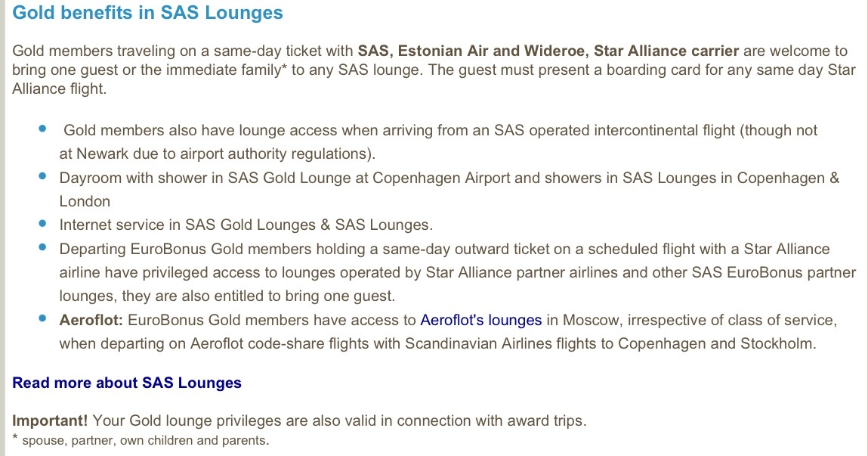Click Read more about SAS Lounges
This screenshot has width=868, height=456.
[127, 383]
